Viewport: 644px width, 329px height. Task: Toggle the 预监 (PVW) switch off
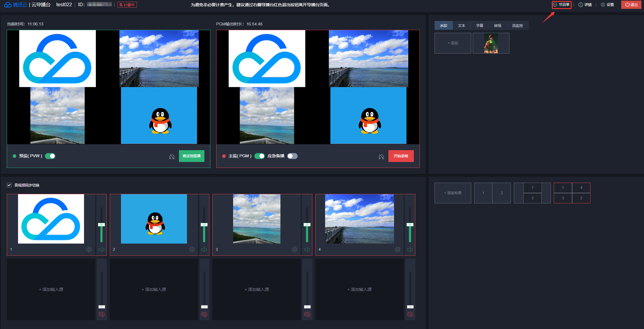coord(50,156)
